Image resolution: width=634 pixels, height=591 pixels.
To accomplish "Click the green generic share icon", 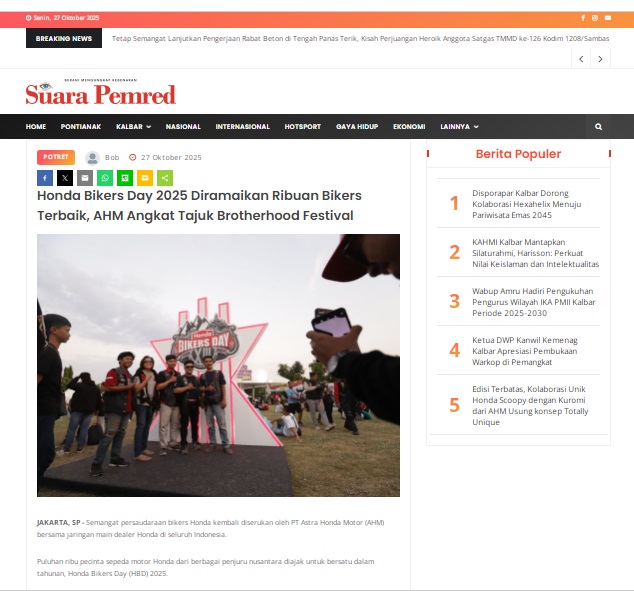I will 164,178.
